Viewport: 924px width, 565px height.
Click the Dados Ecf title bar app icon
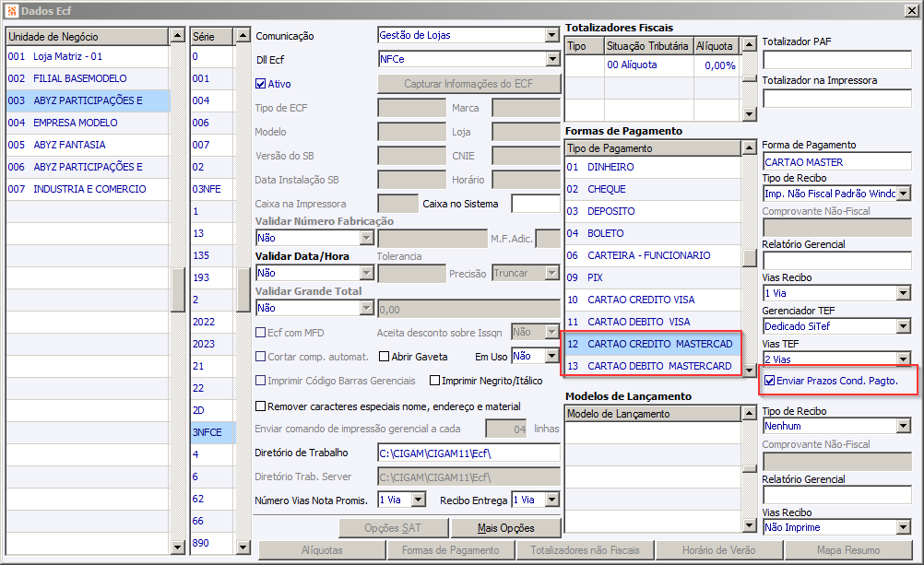coord(12,11)
